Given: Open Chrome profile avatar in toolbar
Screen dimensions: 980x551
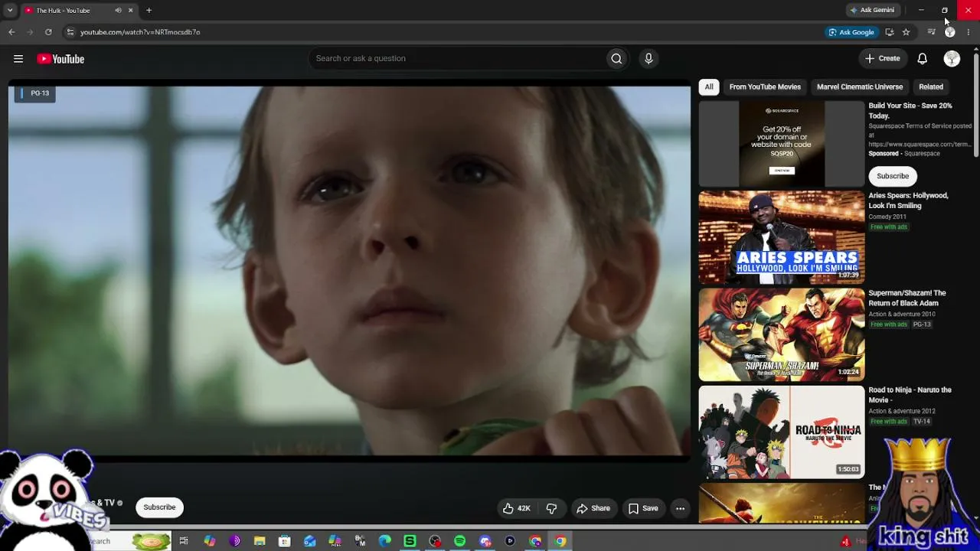Looking at the screenshot, I should [950, 32].
